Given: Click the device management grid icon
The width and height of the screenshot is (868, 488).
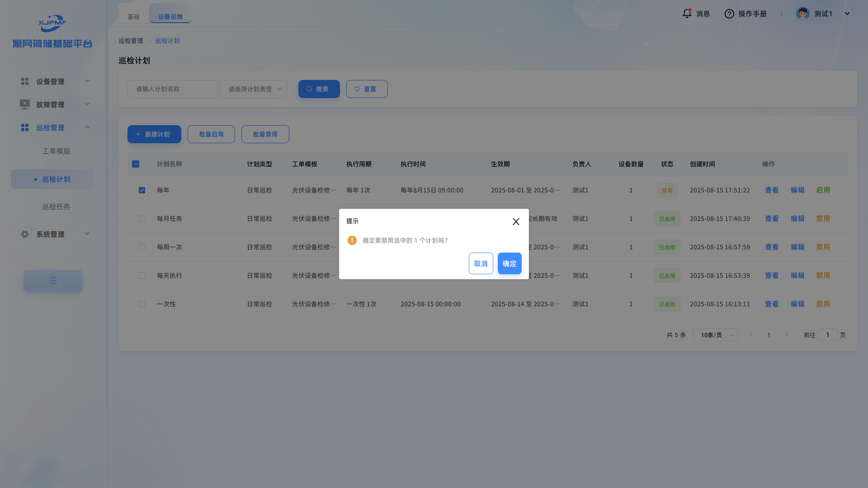Looking at the screenshot, I should coord(25,81).
